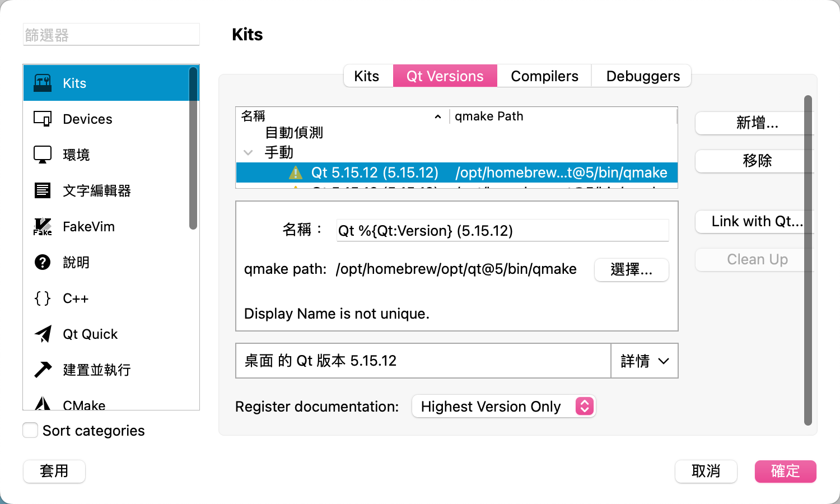Click warning icon on selected Qt 5.15.12
Viewport: 840px width, 504px height.
295,172
